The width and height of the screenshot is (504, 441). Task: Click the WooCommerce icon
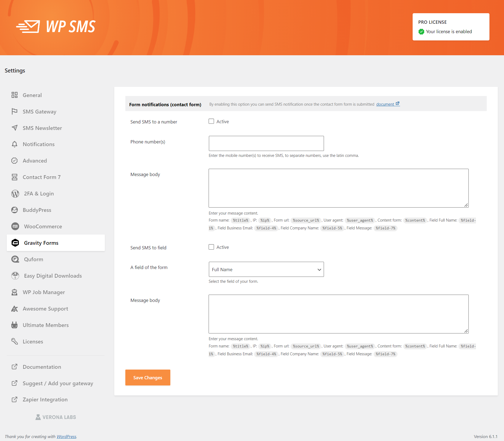point(15,226)
